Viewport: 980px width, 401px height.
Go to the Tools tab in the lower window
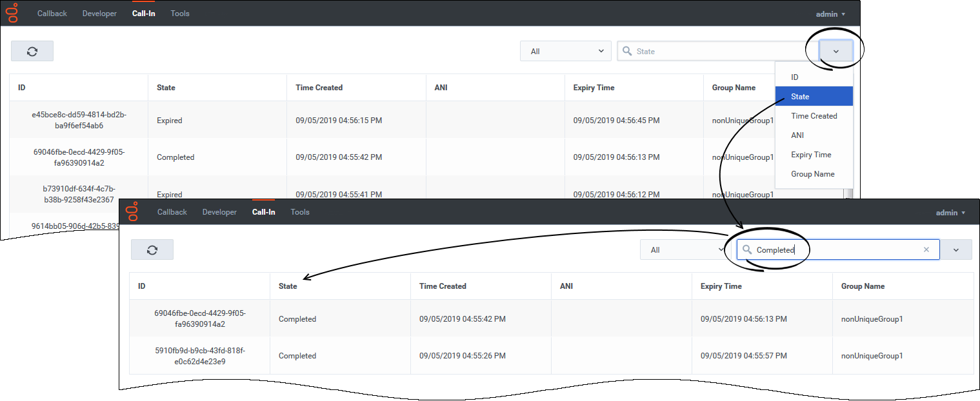click(x=300, y=212)
